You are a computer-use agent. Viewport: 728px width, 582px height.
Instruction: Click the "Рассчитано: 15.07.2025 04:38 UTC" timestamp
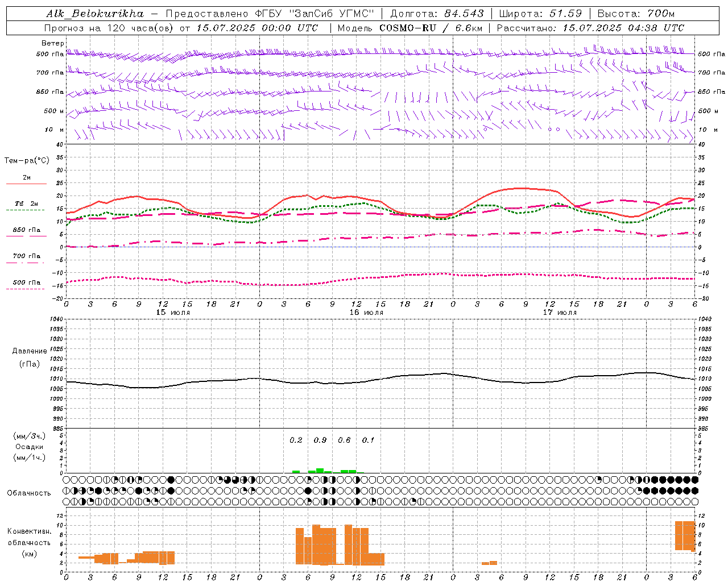[590, 28]
